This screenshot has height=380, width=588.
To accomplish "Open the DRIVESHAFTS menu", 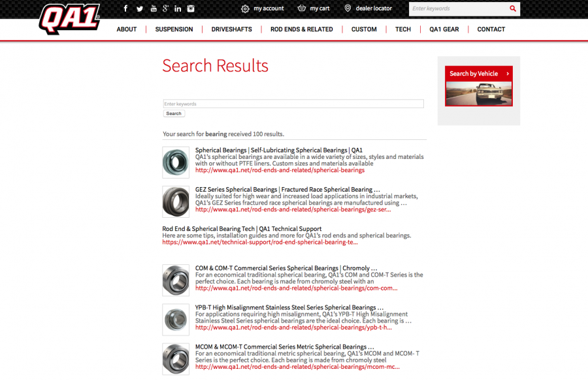I will (x=232, y=29).
